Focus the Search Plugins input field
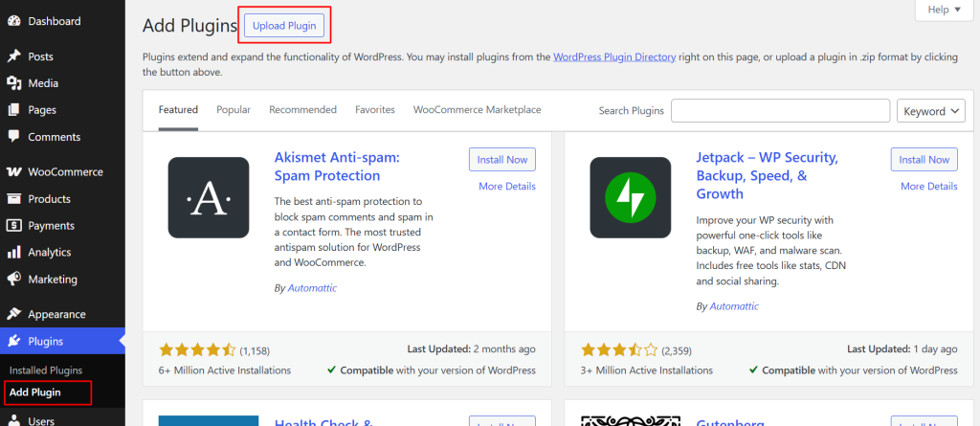 781,111
